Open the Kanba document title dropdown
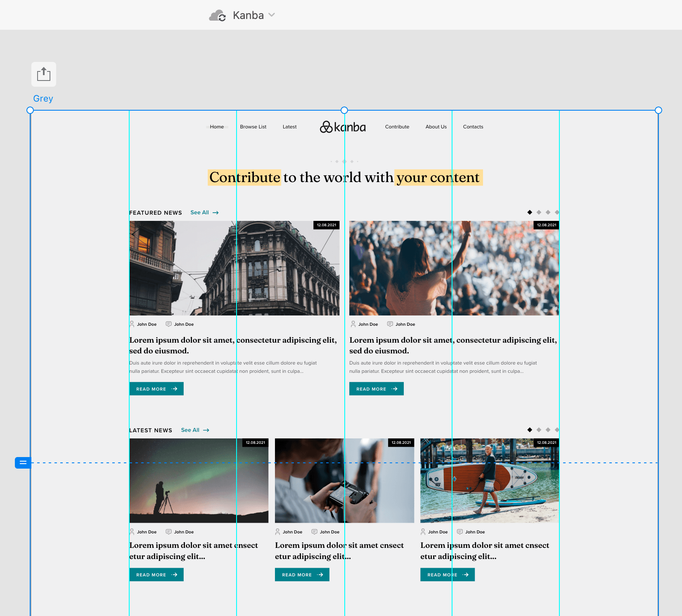Screen dimensions: 682x616 pyautogui.click(x=271, y=15)
